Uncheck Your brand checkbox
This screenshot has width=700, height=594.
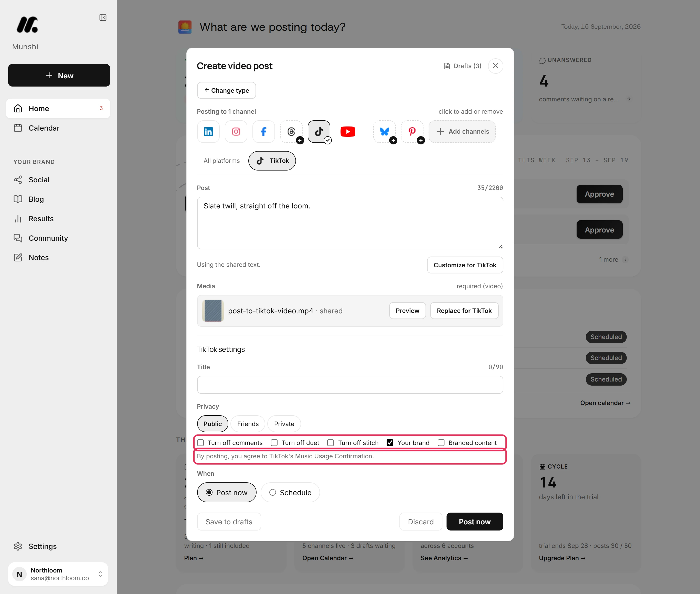(390, 443)
